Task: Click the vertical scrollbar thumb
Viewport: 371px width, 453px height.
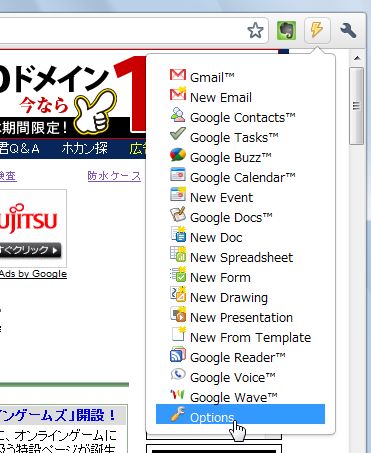Action: tap(357, 106)
